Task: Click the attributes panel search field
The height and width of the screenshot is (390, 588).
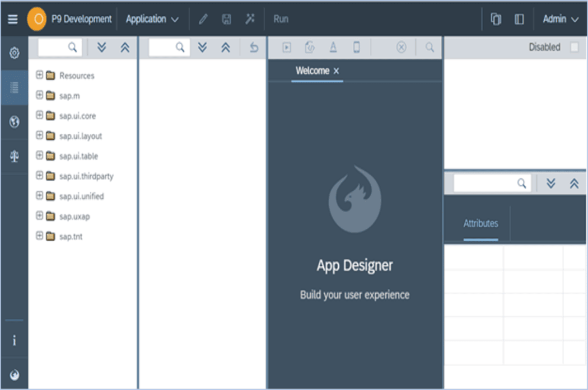Action: click(x=492, y=183)
